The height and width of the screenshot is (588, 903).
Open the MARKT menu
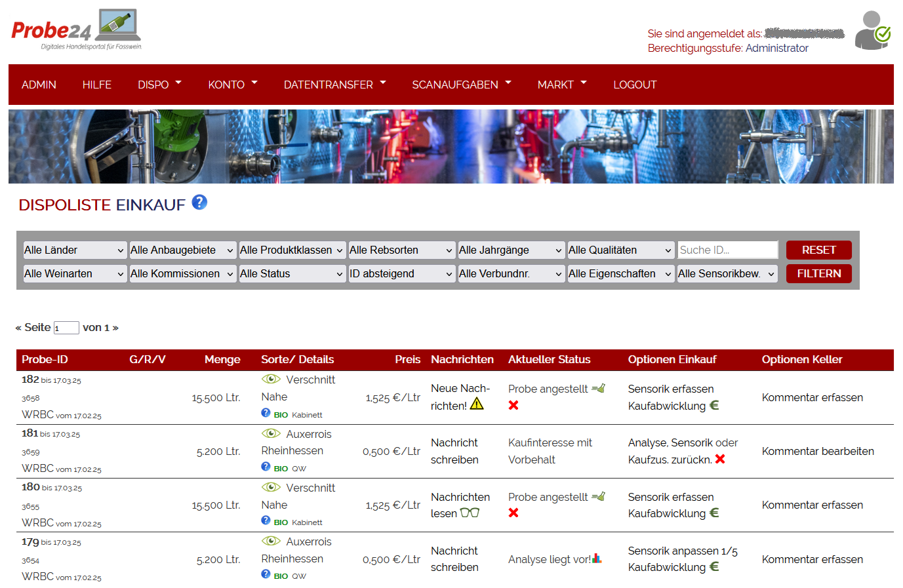click(x=561, y=85)
